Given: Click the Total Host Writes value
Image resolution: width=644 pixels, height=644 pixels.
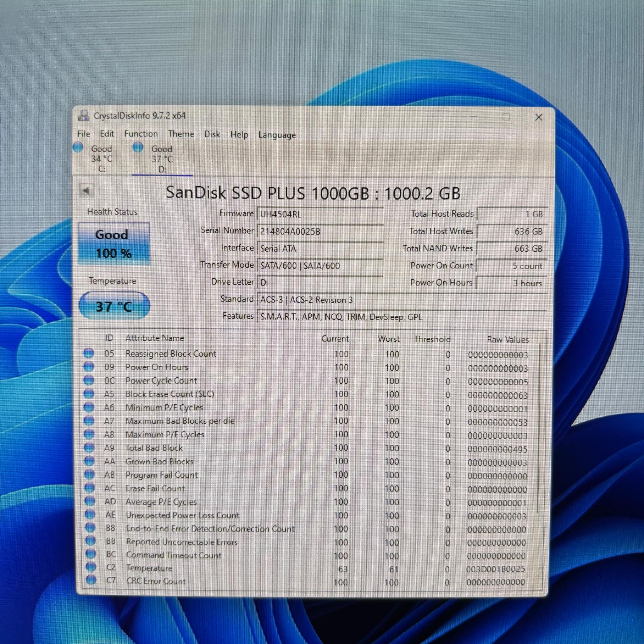Looking at the screenshot, I should pos(512,231).
